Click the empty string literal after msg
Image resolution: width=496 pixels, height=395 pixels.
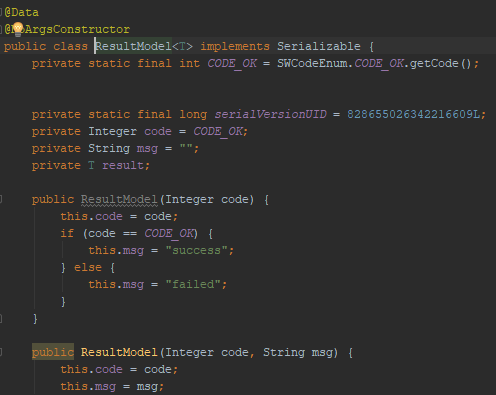[186, 148]
